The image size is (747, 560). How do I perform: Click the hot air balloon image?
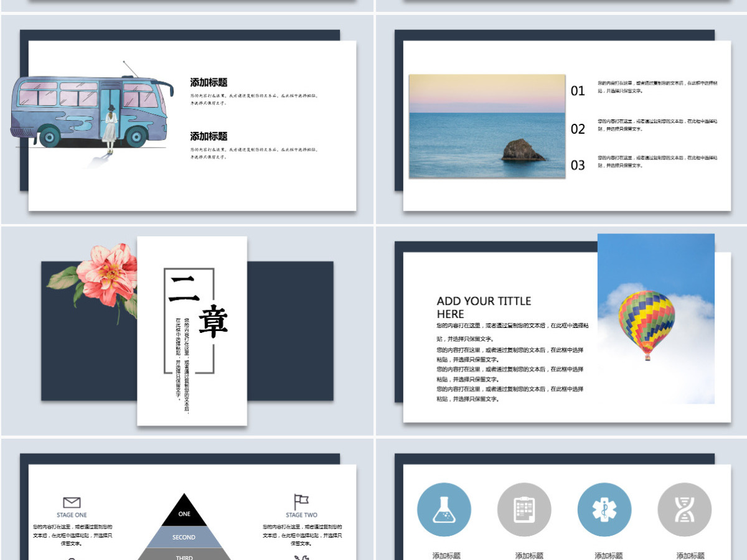coord(656,319)
